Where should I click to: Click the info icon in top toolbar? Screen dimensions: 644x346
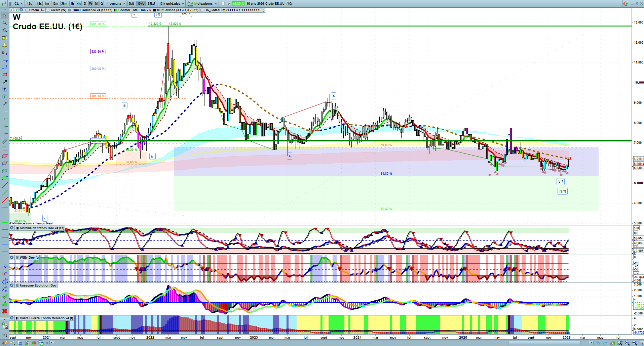click(x=223, y=4)
